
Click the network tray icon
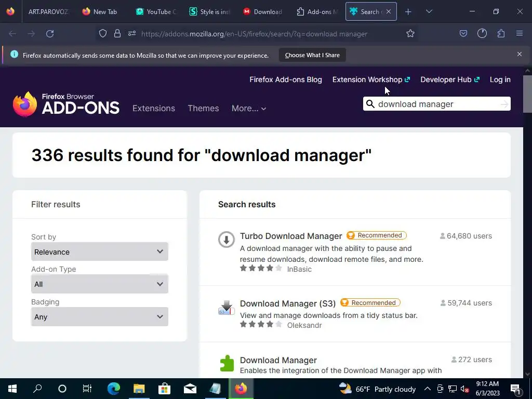(453, 389)
